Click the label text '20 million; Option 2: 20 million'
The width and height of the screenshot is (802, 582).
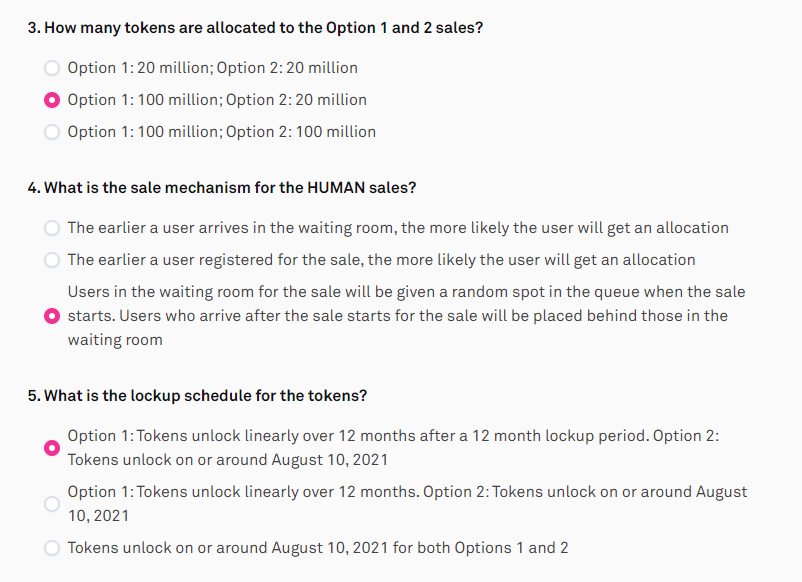point(247,68)
